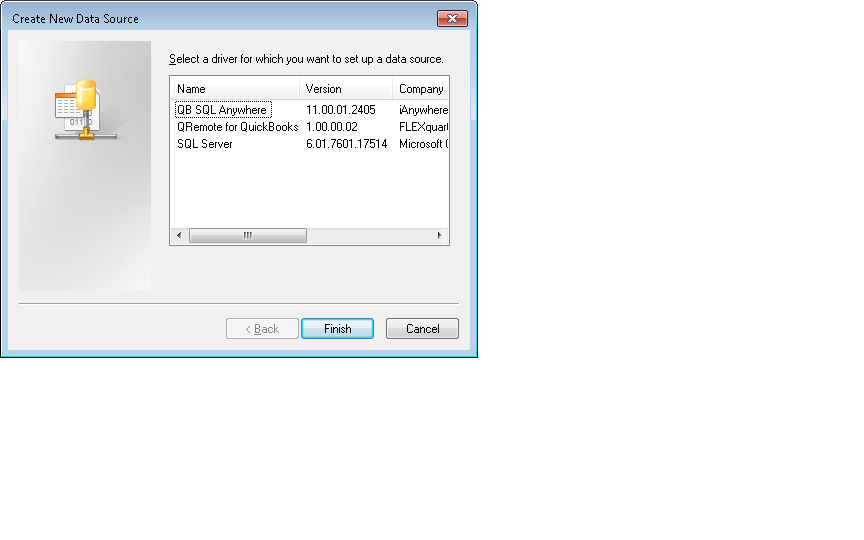Sort drivers by Company column header
This screenshot has height=540, width=864.
tap(421, 89)
